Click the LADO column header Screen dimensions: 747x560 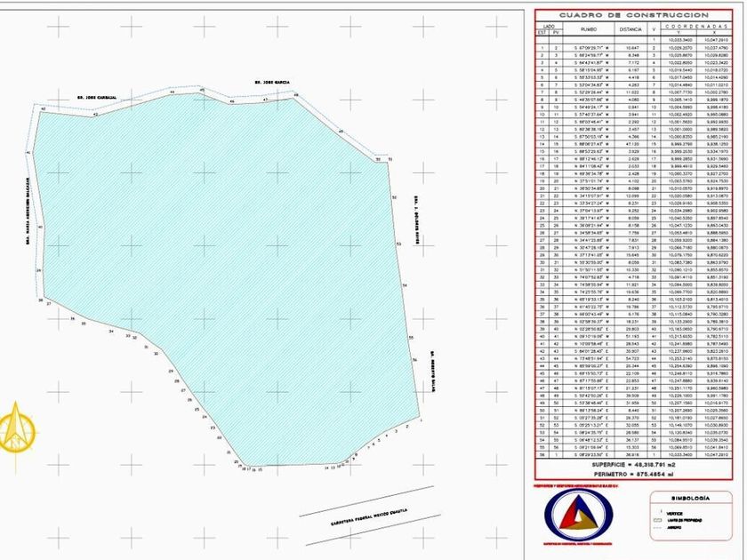(x=549, y=26)
